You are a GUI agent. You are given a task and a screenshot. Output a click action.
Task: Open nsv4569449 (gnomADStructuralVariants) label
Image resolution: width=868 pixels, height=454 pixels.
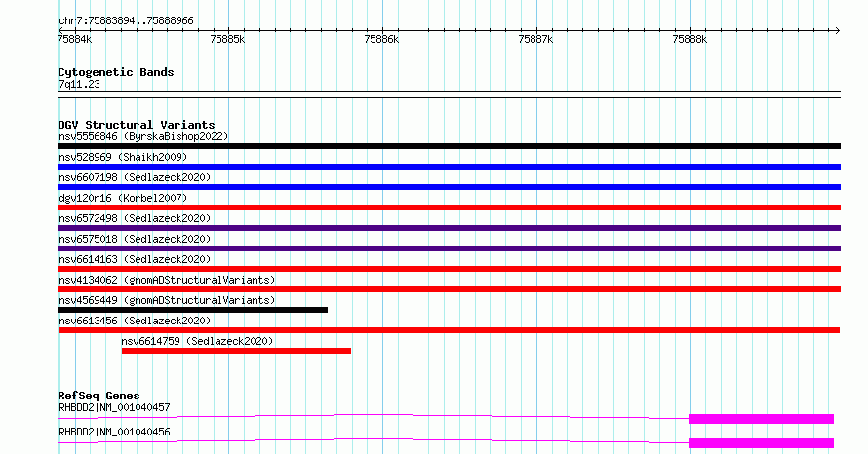[x=167, y=300]
